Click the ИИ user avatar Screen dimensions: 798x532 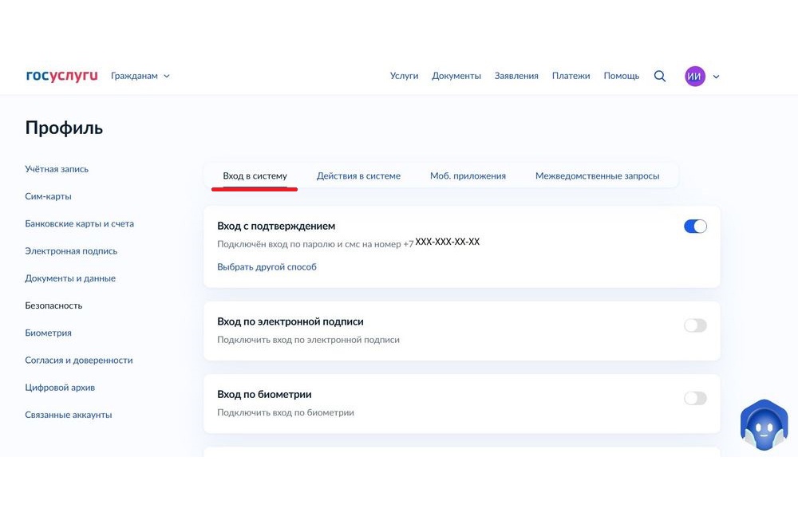click(694, 76)
